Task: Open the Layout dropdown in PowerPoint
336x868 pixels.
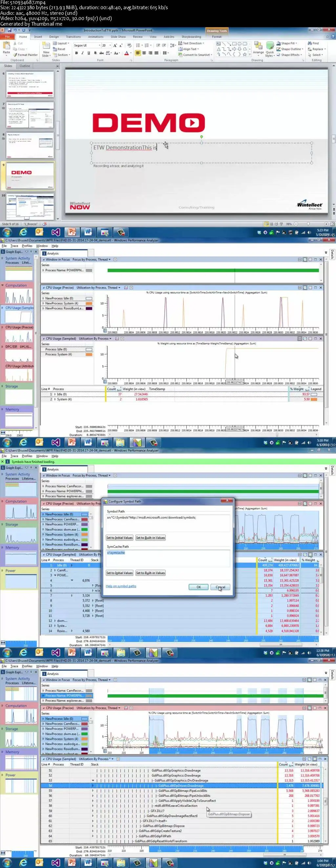Action: pos(61,43)
